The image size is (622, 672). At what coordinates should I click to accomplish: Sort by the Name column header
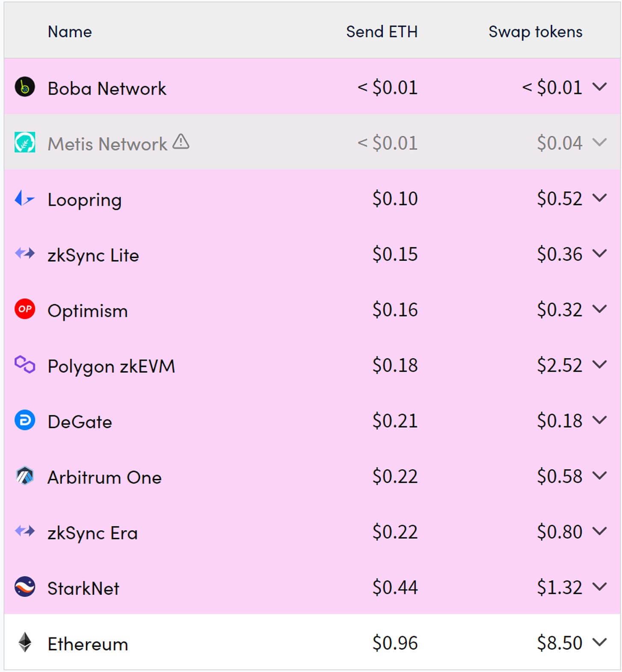click(x=70, y=32)
